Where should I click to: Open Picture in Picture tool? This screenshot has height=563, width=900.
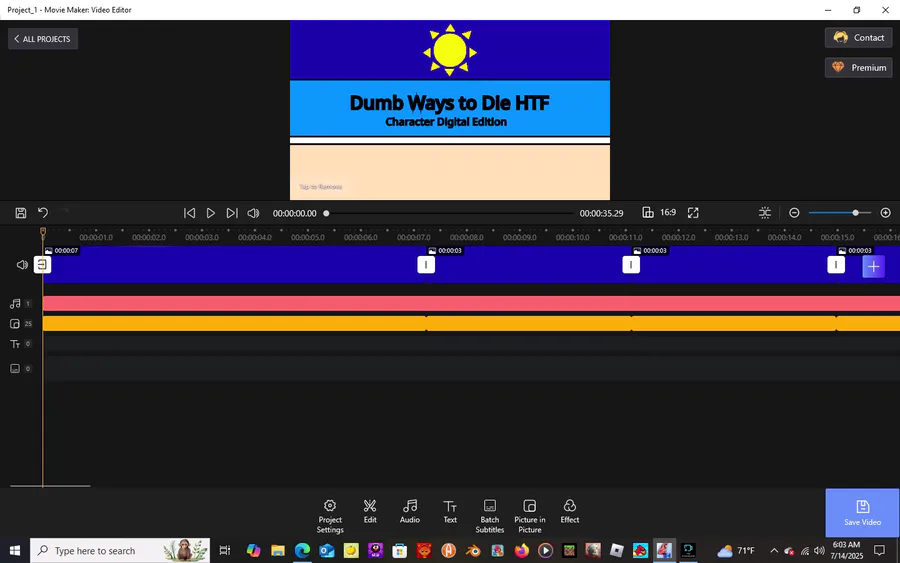(529, 517)
